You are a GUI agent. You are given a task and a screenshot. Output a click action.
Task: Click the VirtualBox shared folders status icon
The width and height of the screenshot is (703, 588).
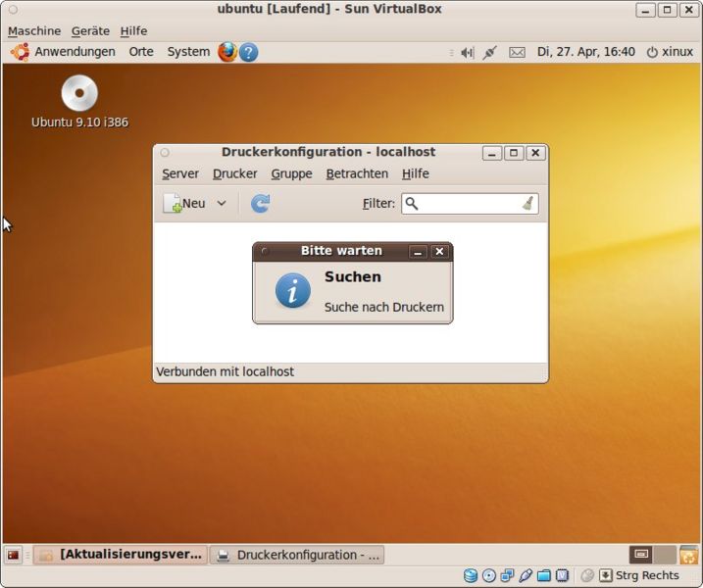click(544, 575)
